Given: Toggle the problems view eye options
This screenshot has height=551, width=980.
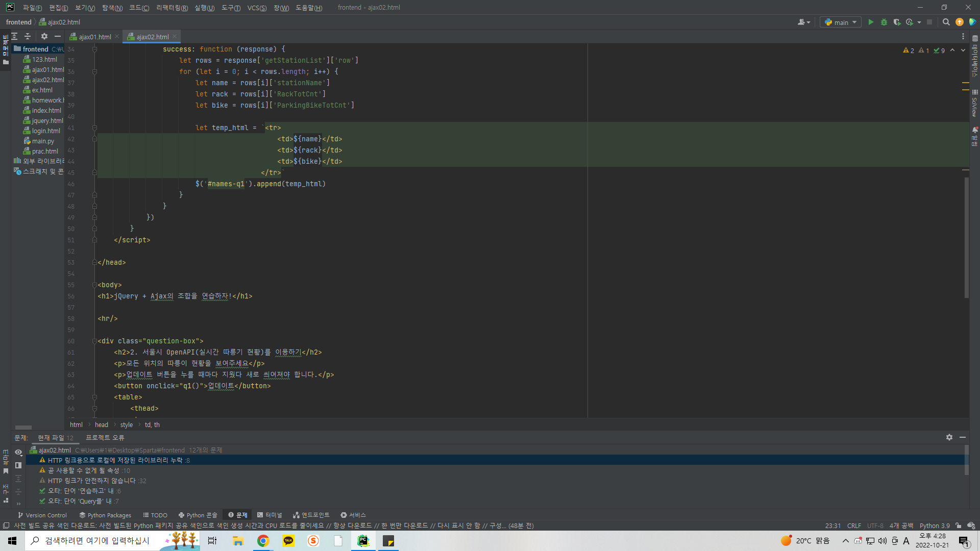Looking at the screenshot, I should (x=18, y=452).
